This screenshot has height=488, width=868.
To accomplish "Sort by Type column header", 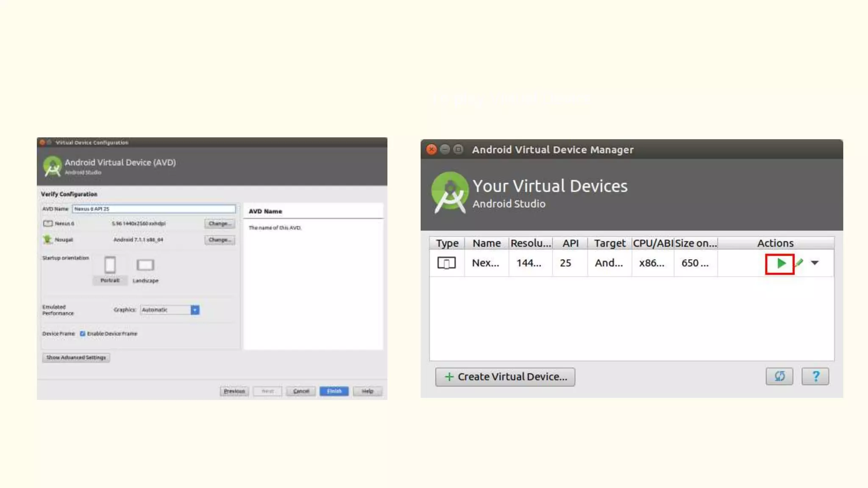I will [447, 243].
